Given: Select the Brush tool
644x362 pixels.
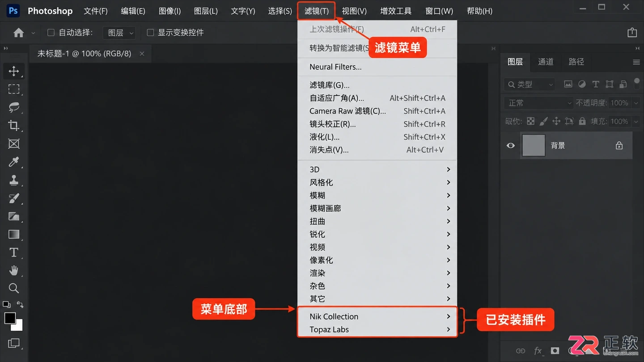Looking at the screenshot, I should 14,198.
